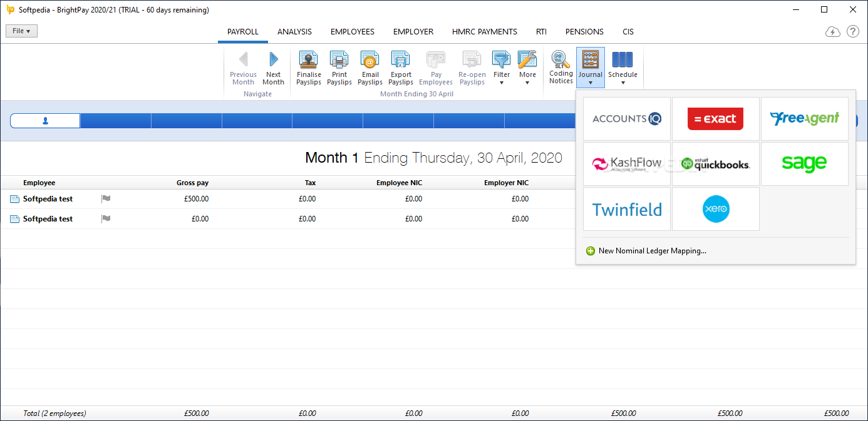
Task: Expand the More tools dropdown
Action: click(x=527, y=68)
